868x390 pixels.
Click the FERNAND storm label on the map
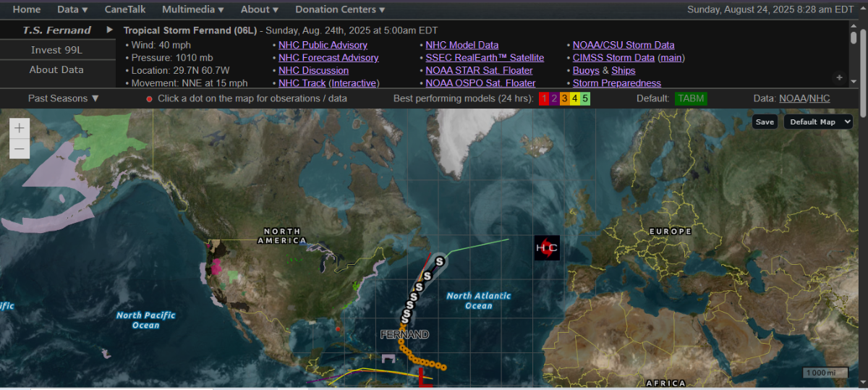coord(405,334)
